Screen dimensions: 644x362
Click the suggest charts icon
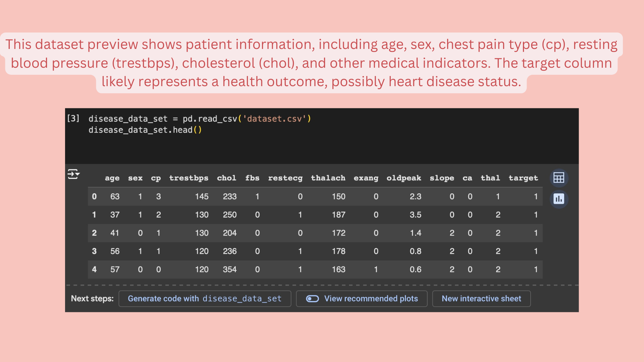(x=558, y=199)
